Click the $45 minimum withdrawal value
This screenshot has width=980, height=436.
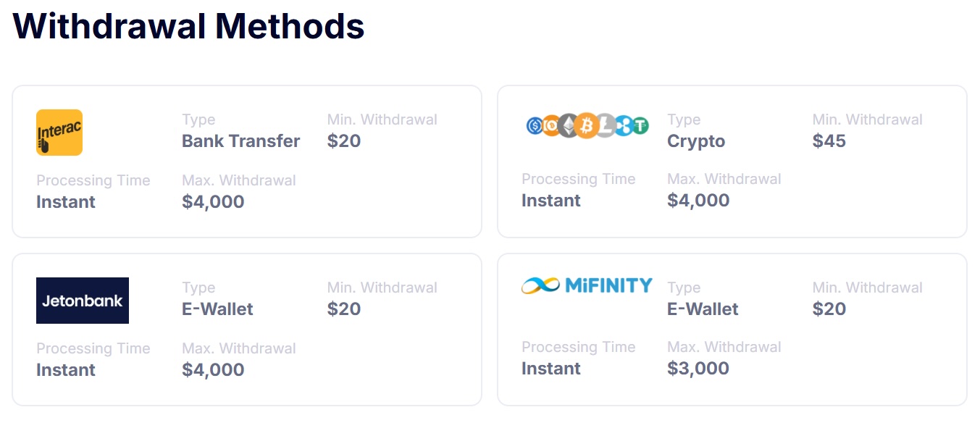click(x=829, y=141)
